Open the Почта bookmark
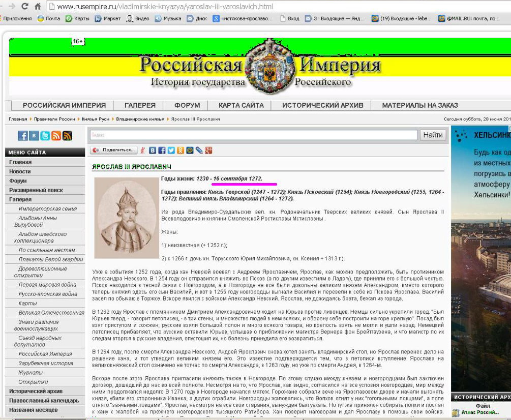 click(48, 19)
